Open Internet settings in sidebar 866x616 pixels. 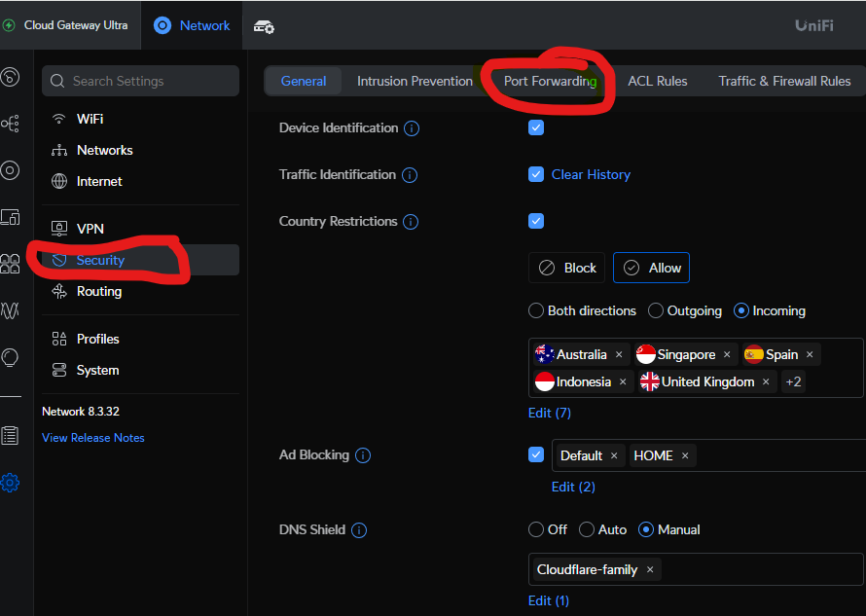tap(141, 181)
